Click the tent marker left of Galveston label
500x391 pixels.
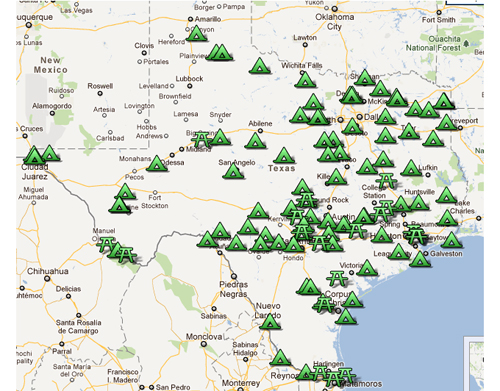point(420,259)
